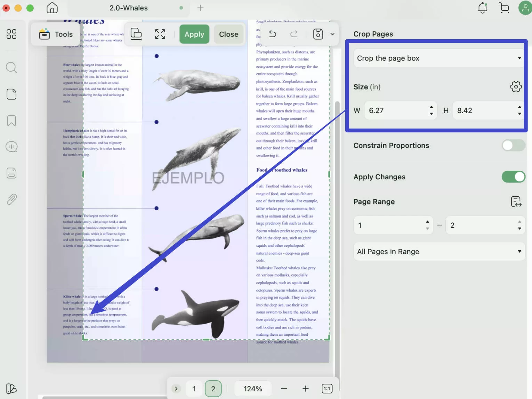532x399 pixels.
Task: Click the green Apply button
Action: click(x=194, y=34)
